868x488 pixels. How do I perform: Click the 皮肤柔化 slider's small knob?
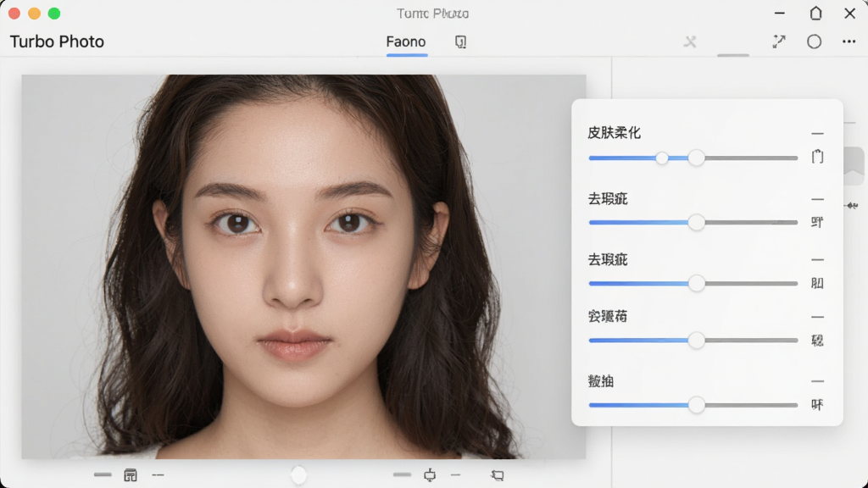(x=661, y=158)
